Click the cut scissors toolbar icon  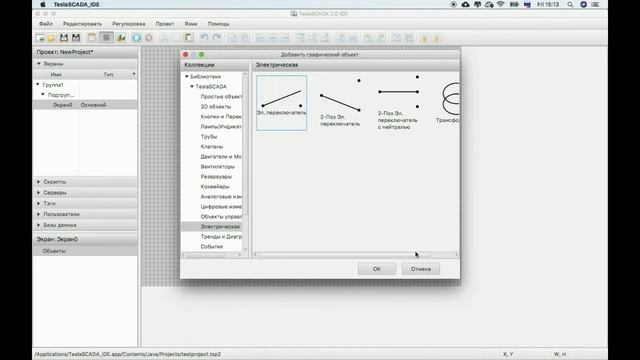164,38
